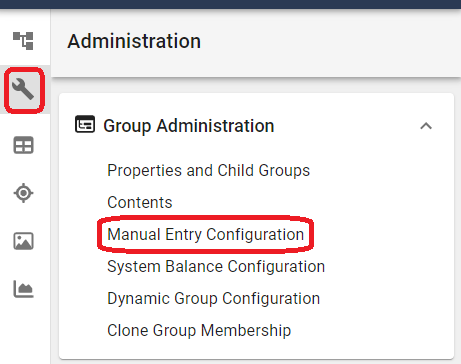Click the Administration page heading
Viewport: 461px width, 364px height.
pos(134,41)
